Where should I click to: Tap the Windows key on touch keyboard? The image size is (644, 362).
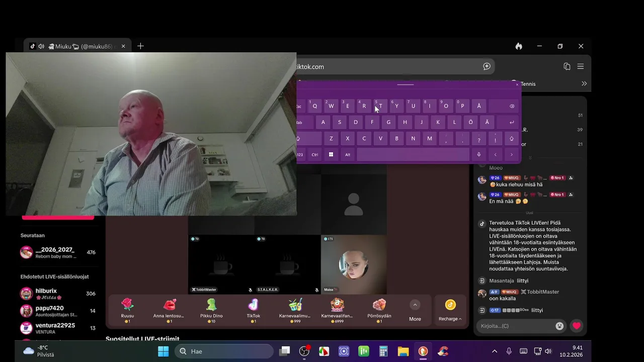[x=331, y=154]
